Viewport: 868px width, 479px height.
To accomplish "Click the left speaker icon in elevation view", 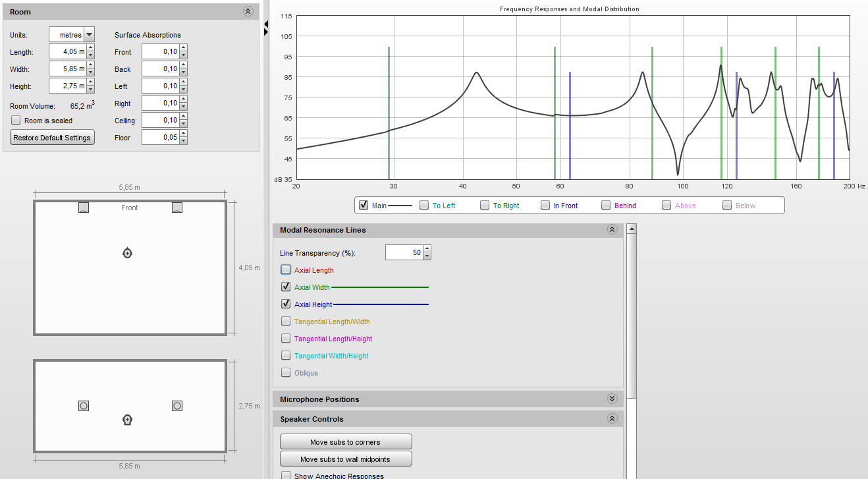I will click(84, 406).
